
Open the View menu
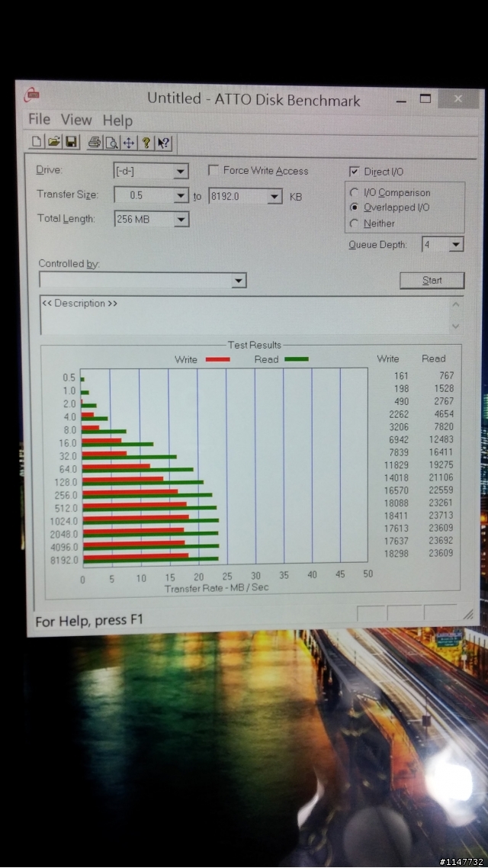[x=76, y=120]
